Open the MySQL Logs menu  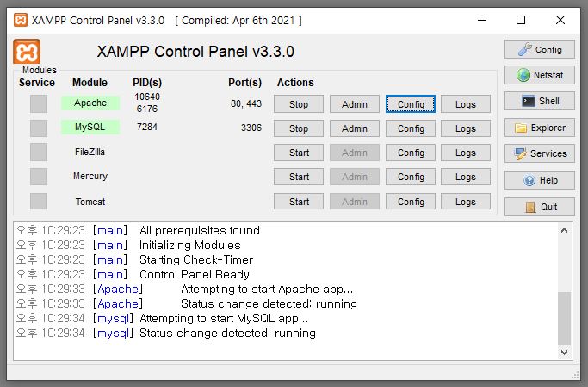[x=466, y=128]
